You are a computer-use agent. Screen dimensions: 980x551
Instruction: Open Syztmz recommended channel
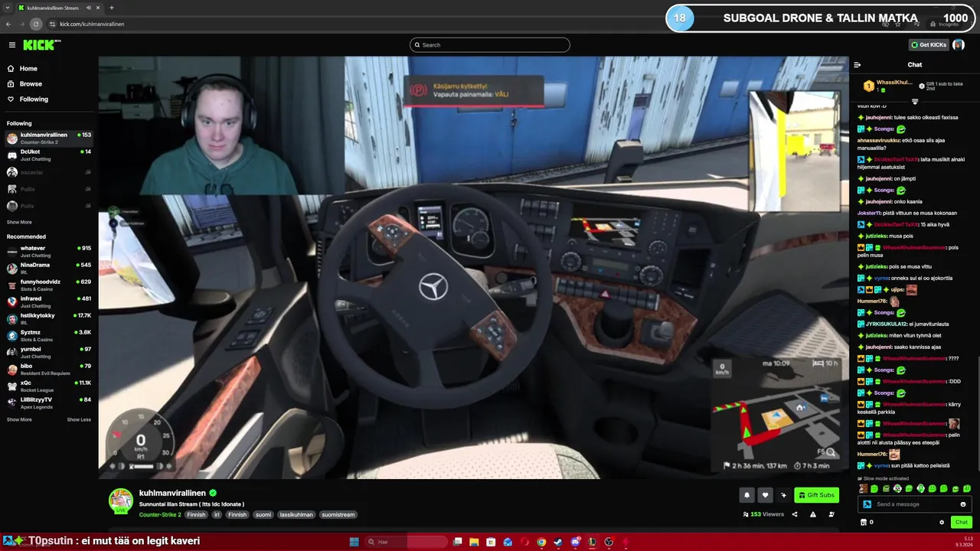click(49, 336)
